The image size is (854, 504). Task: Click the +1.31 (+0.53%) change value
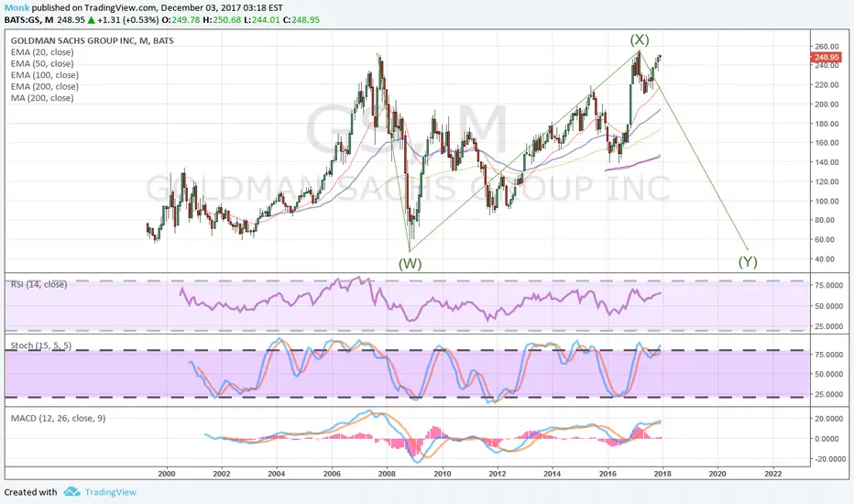pyautogui.click(x=129, y=19)
